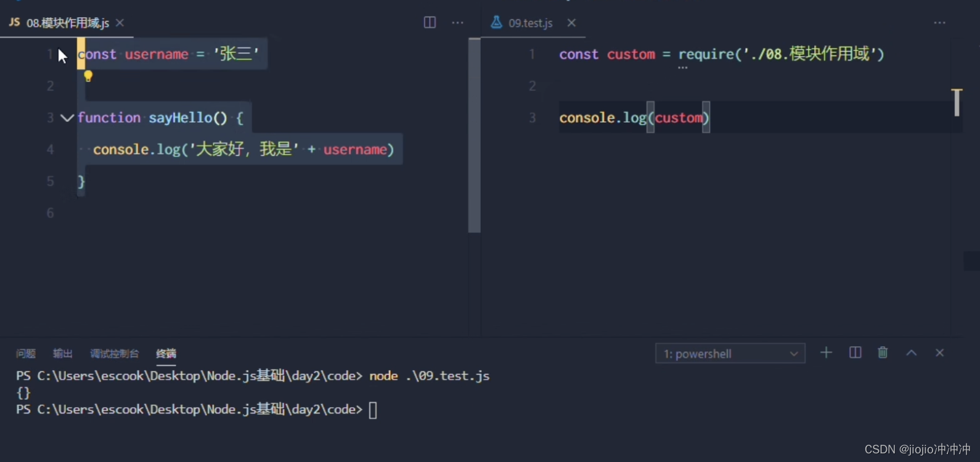Click the lightbulb quick fix icon
This screenshot has height=462, width=980.
pyautogui.click(x=88, y=76)
